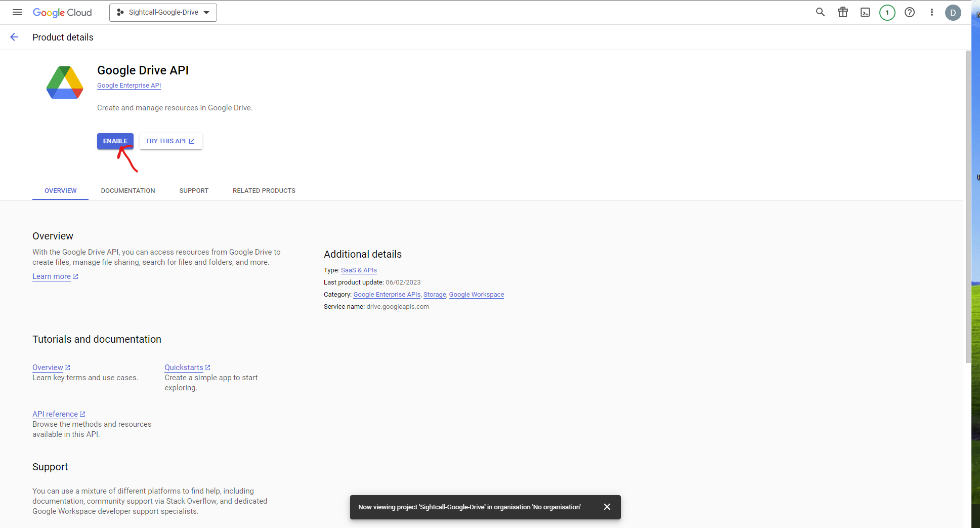Click the ENABLE button
The height and width of the screenshot is (528, 980).
click(115, 141)
